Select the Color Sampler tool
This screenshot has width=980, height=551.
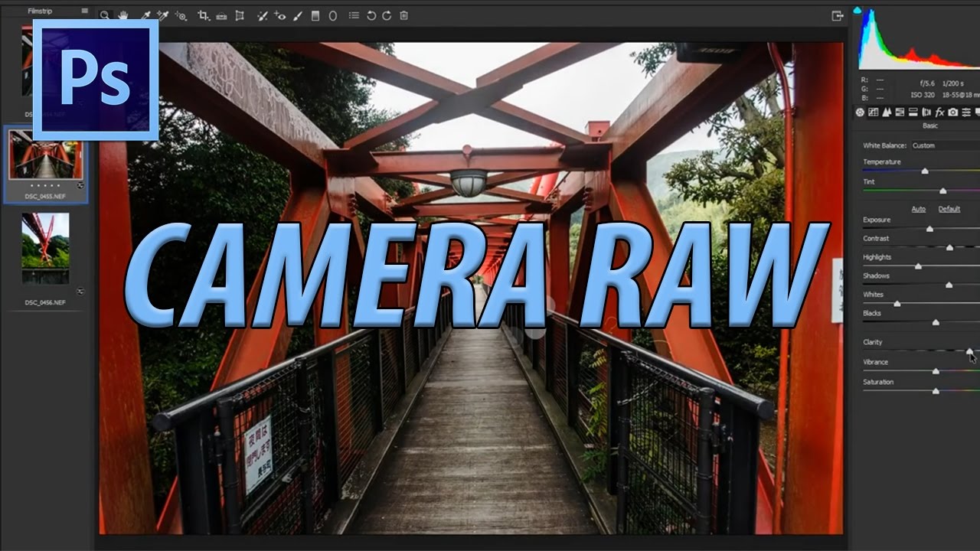[x=163, y=15]
